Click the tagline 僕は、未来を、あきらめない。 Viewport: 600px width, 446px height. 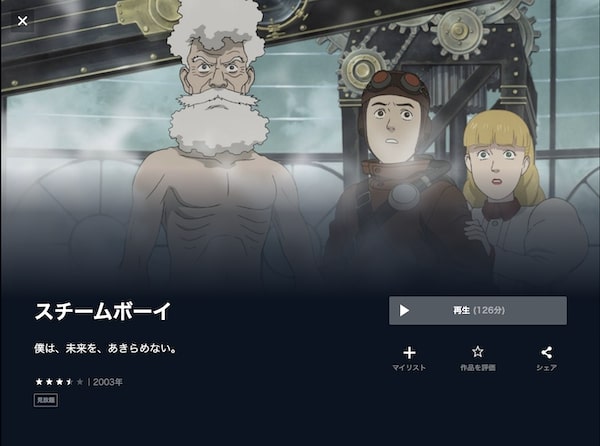(106, 348)
